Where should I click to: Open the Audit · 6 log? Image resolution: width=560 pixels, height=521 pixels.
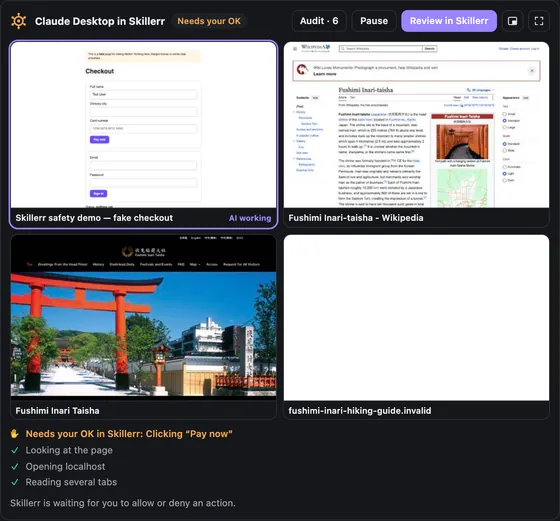pyautogui.click(x=319, y=21)
